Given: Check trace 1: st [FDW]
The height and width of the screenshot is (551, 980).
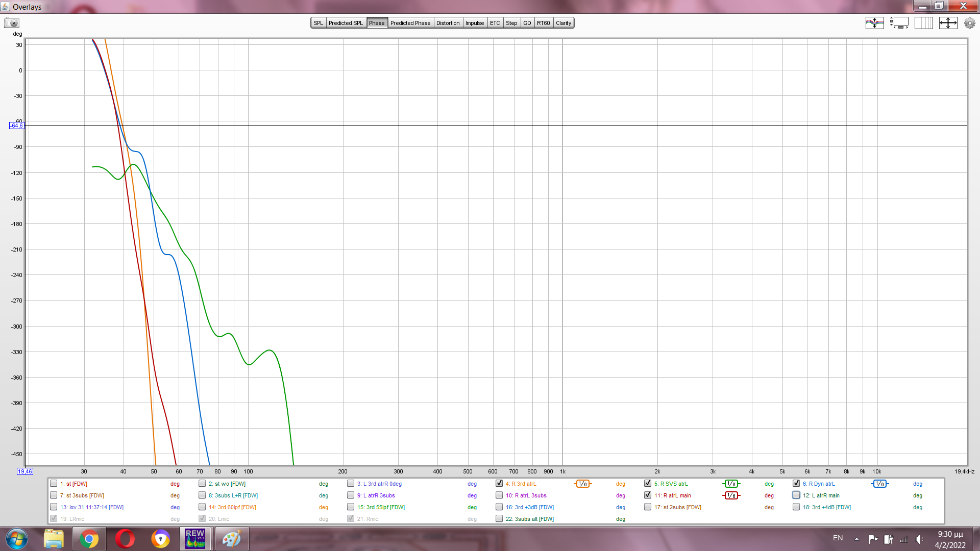Looking at the screenshot, I should click(x=54, y=483).
